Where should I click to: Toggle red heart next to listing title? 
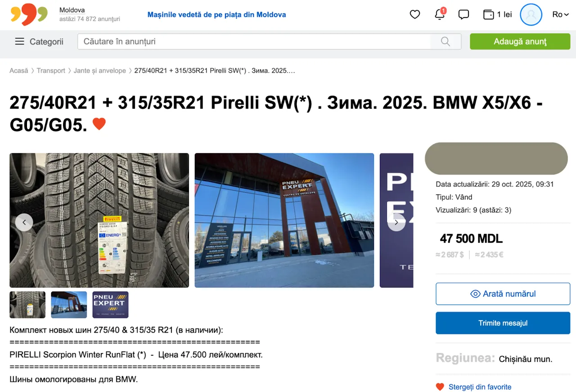click(x=99, y=124)
